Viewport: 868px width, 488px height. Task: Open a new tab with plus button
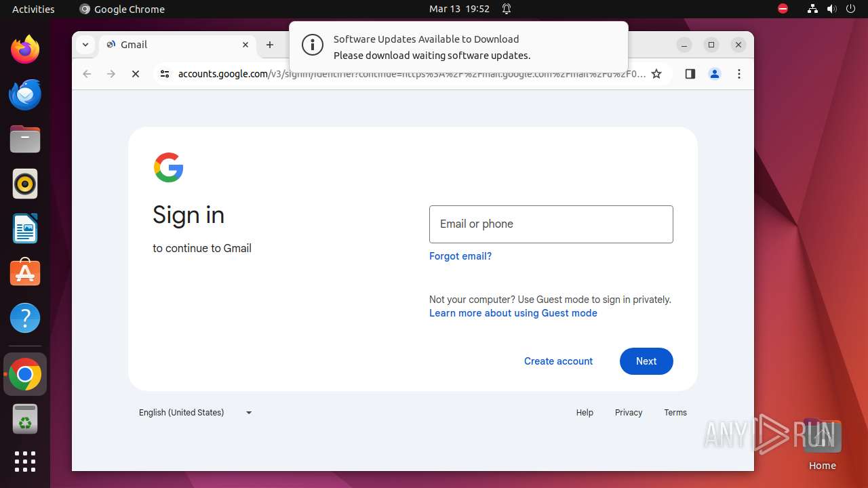[x=270, y=45]
